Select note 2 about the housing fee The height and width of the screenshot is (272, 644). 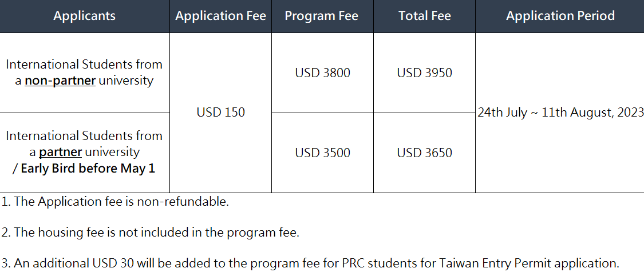pos(151,232)
